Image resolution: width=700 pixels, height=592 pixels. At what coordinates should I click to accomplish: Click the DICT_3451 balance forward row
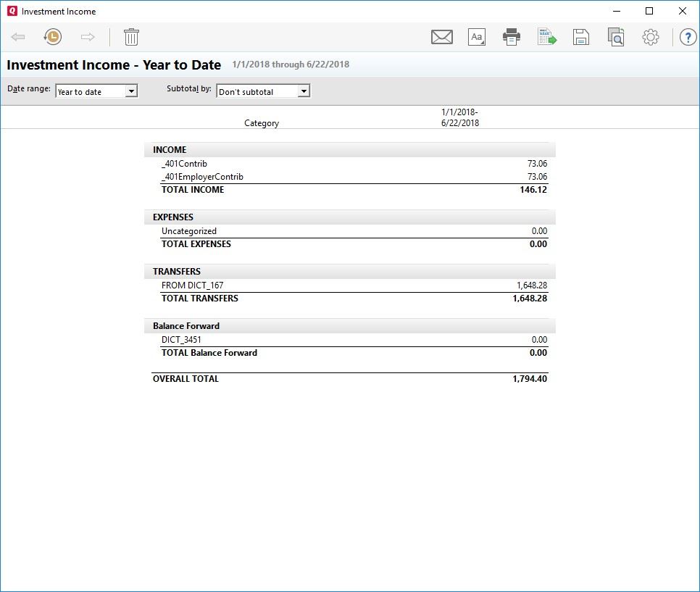[x=182, y=340]
